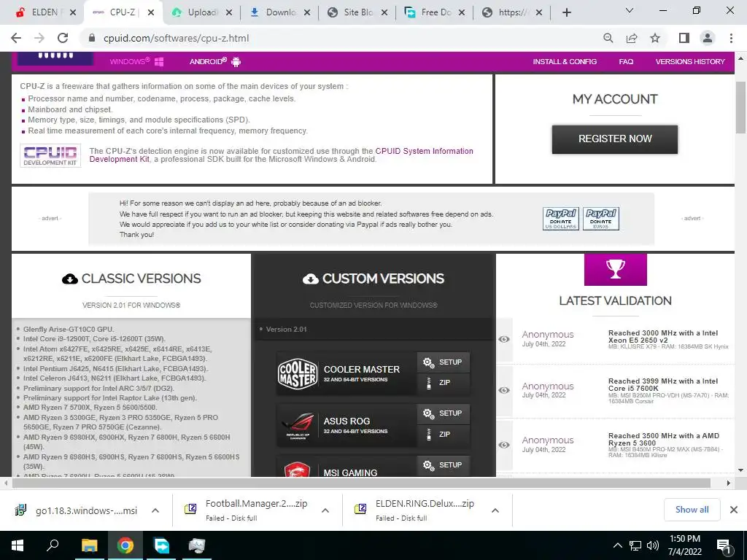Open the notification center icon

point(724,546)
